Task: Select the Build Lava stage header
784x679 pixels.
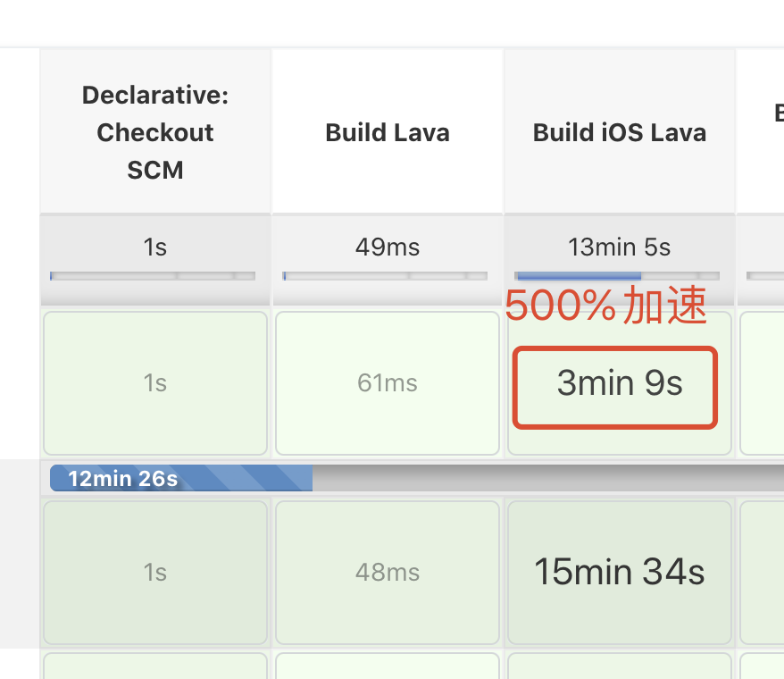Action: (x=388, y=133)
